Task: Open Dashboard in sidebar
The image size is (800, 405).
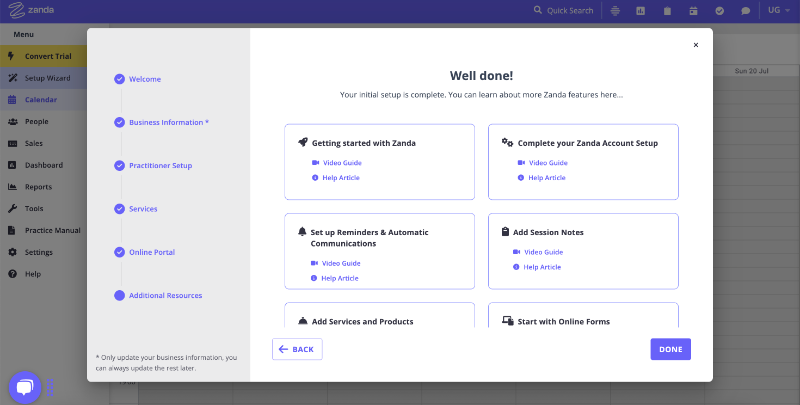Action: 43,165
